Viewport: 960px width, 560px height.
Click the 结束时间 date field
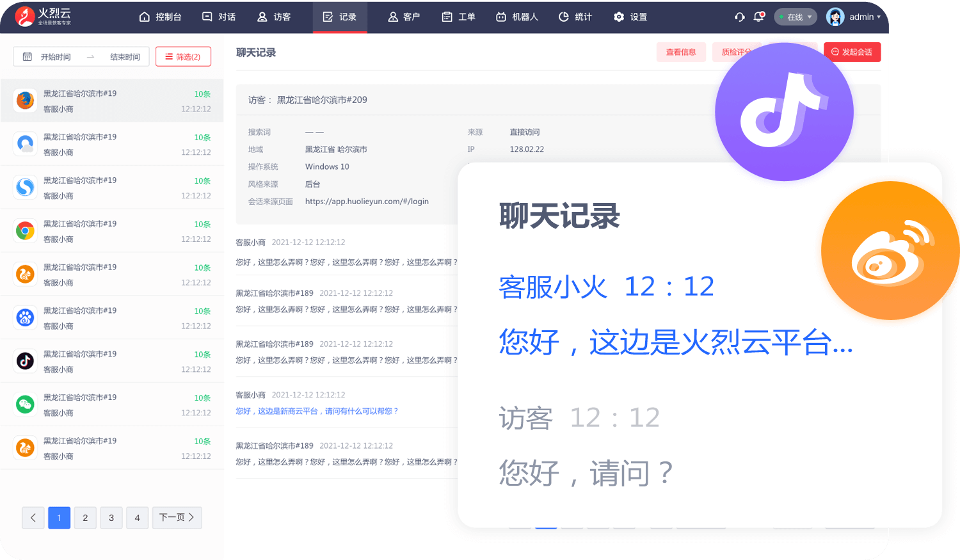pos(125,57)
